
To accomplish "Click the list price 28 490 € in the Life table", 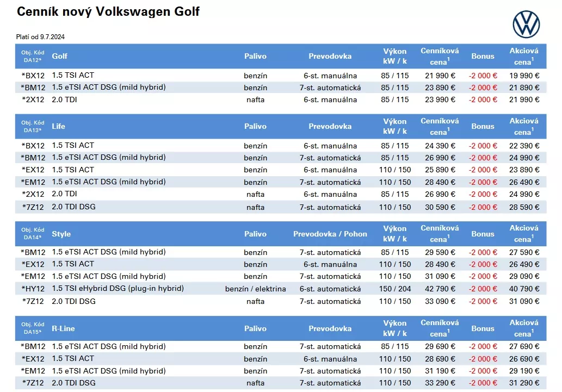I will tap(440, 182).
